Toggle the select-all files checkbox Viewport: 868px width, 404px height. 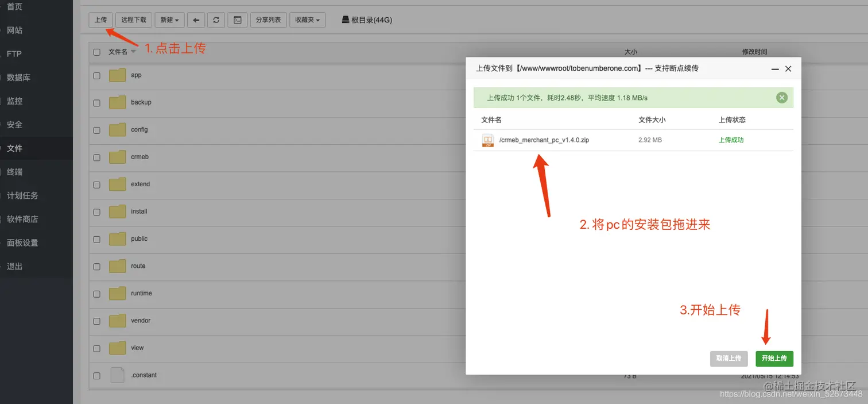[x=96, y=52]
